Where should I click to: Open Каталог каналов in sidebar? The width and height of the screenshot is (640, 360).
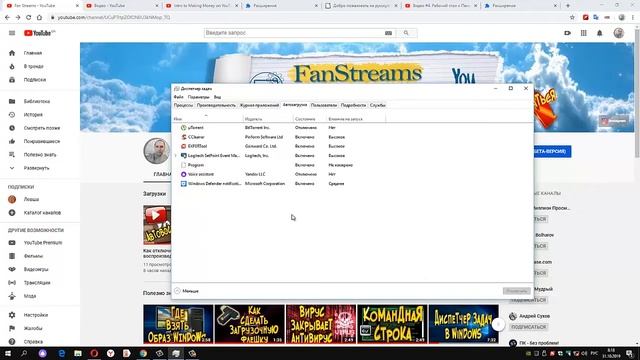pos(42,213)
